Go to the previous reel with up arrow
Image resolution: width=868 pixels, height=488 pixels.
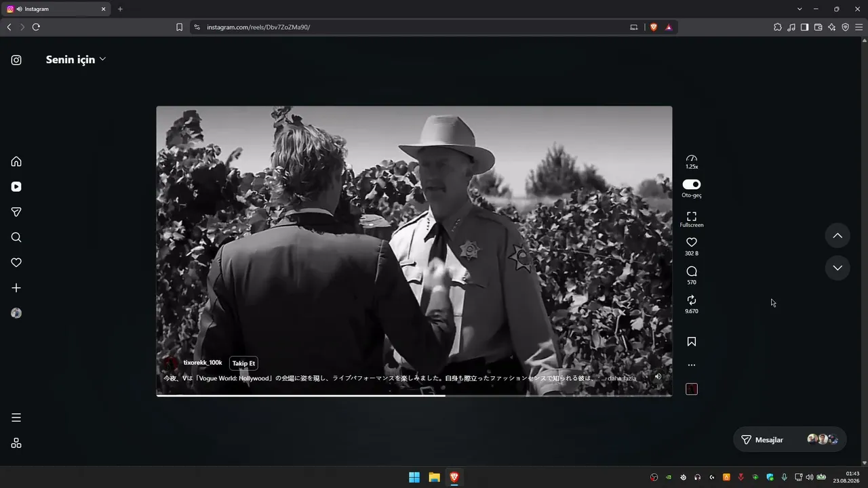837,236
